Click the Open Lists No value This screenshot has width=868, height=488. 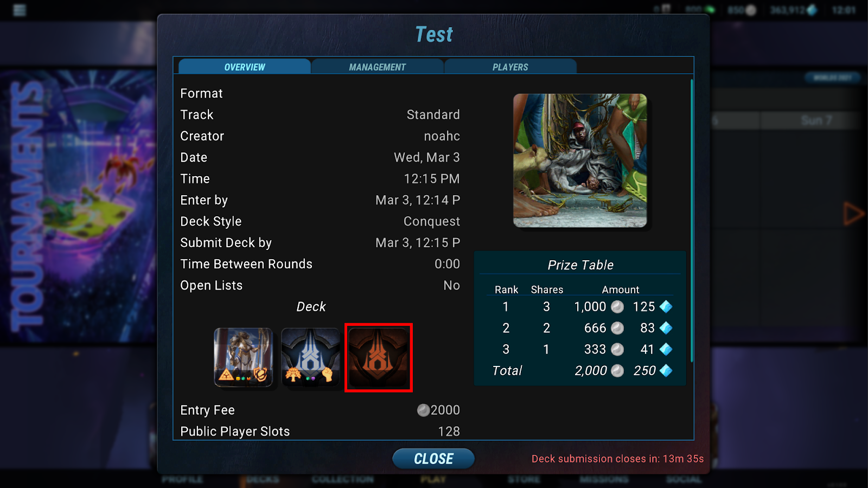coord(452,285)
